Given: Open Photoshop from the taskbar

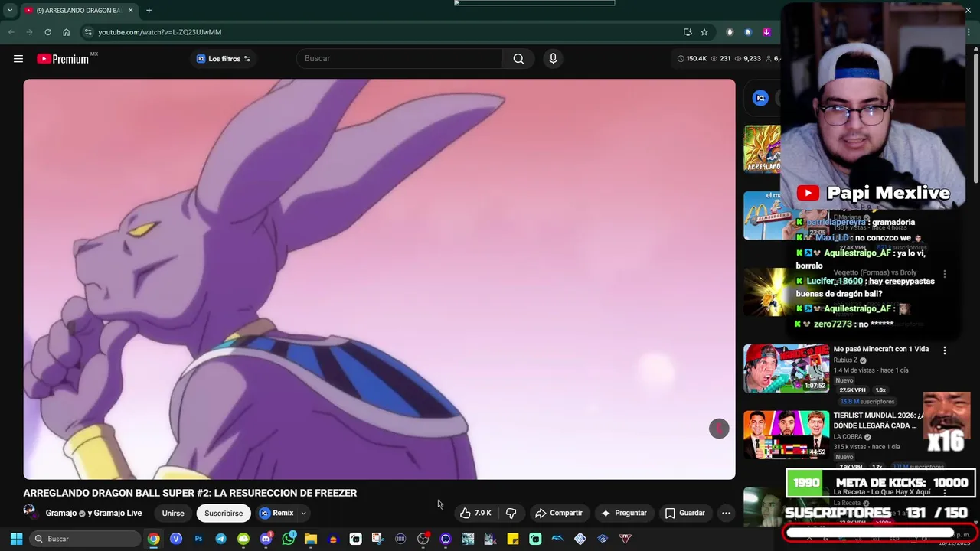Looking at the screenshot, I should coord(198,539).
